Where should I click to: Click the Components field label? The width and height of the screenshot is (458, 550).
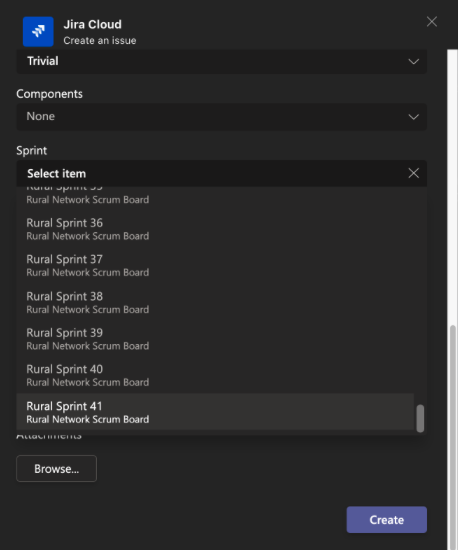click(49, 94)
